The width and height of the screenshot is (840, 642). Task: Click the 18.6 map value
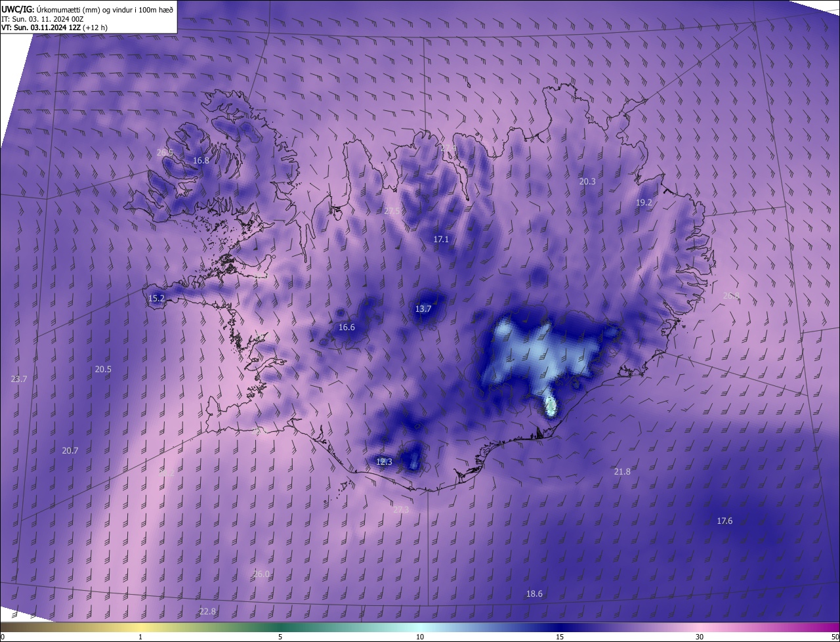[x=535, y=594]
